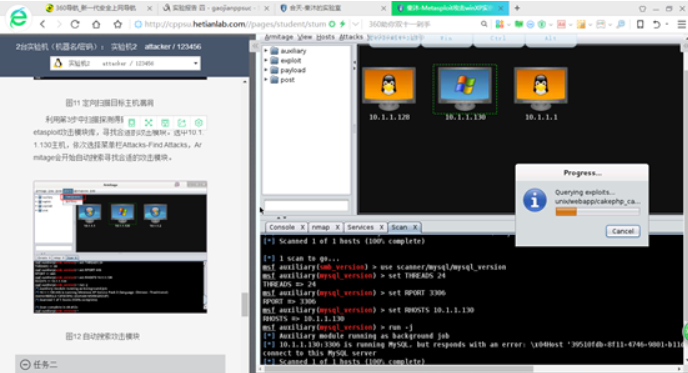
Task: Click the fullscreen arrows icon in floating toolbar
Action: click(x=148, y=123)
